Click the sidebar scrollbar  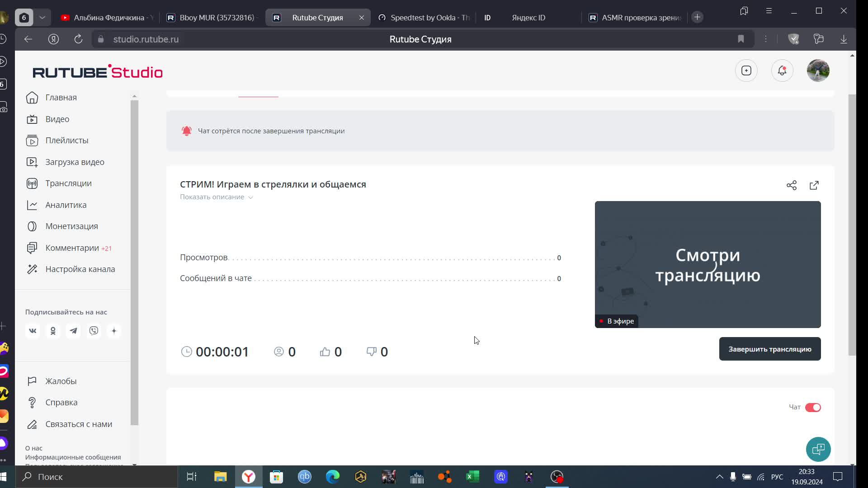[134, 262]
